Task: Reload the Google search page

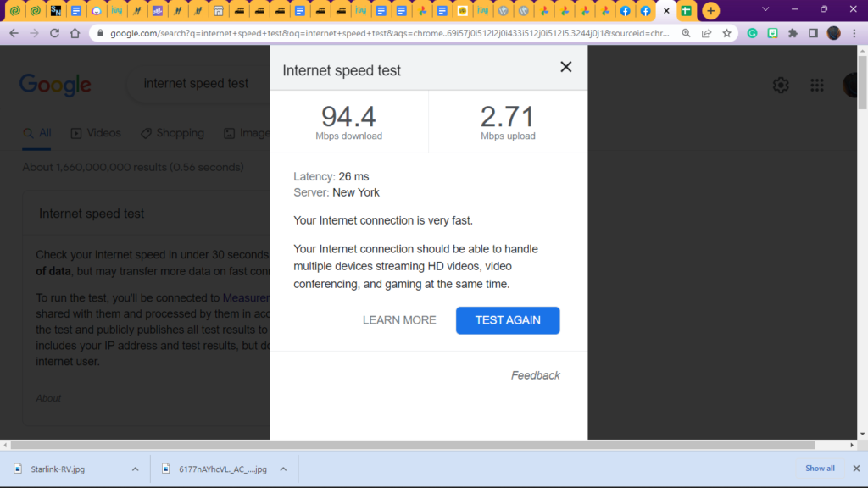Action: [54, 33]
